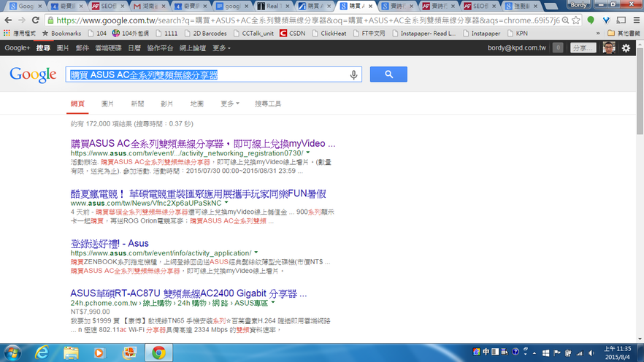Open dropdown arrow beside activity_networking_registration0730 URL
The image size is (644, 362).
coord(308,153)
